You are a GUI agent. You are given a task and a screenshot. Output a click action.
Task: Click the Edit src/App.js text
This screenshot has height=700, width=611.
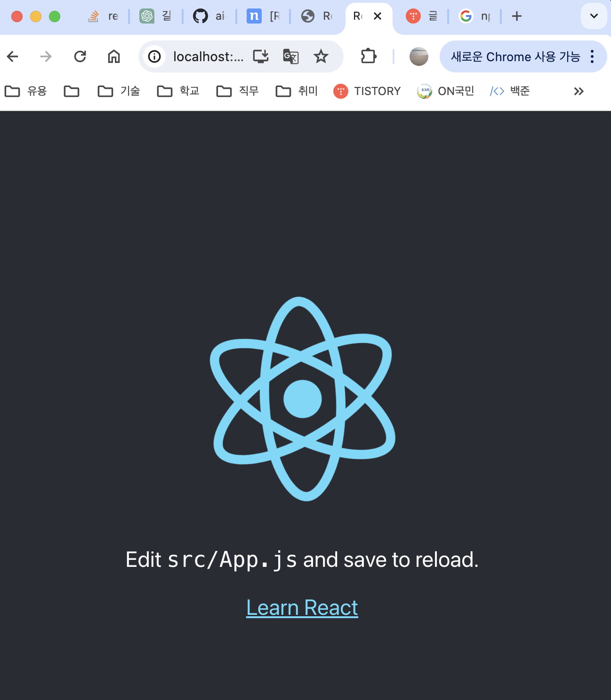(x=302, y=560)
